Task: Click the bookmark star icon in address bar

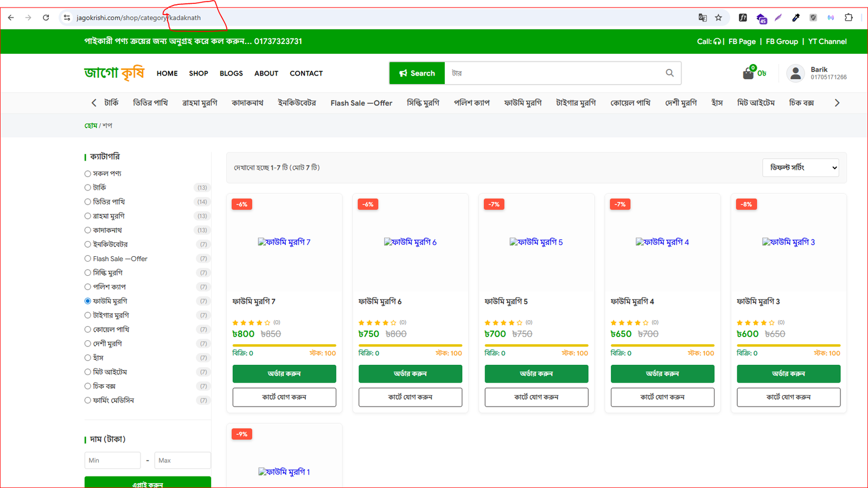Action: (718, 18)
